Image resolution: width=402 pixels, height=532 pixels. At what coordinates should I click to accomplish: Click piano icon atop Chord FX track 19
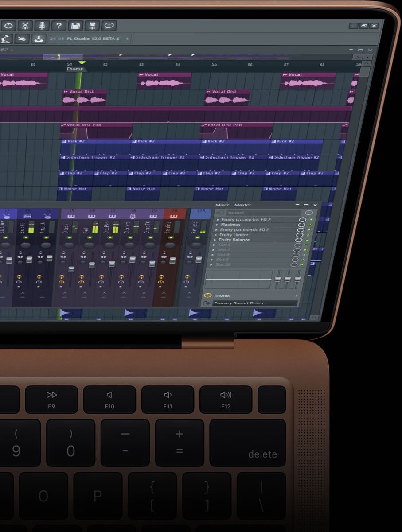(x=153, y=216)
